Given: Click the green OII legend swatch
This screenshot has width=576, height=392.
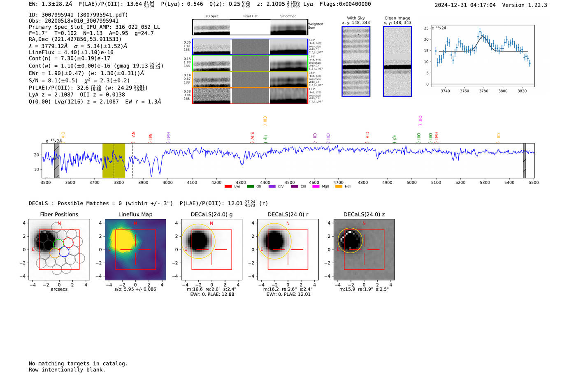Looking at the screenshot, I should [250, 186].
